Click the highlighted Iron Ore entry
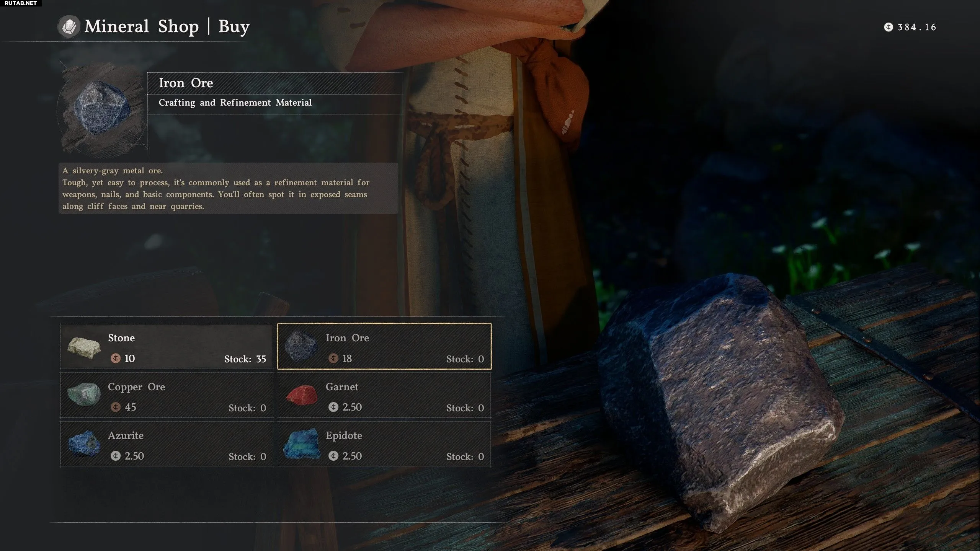The image size is (980, 551). coord(384,346)
